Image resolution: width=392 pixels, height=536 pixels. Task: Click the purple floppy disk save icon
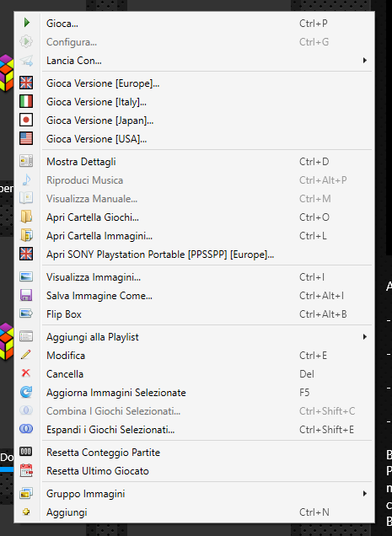click(26, 295)
